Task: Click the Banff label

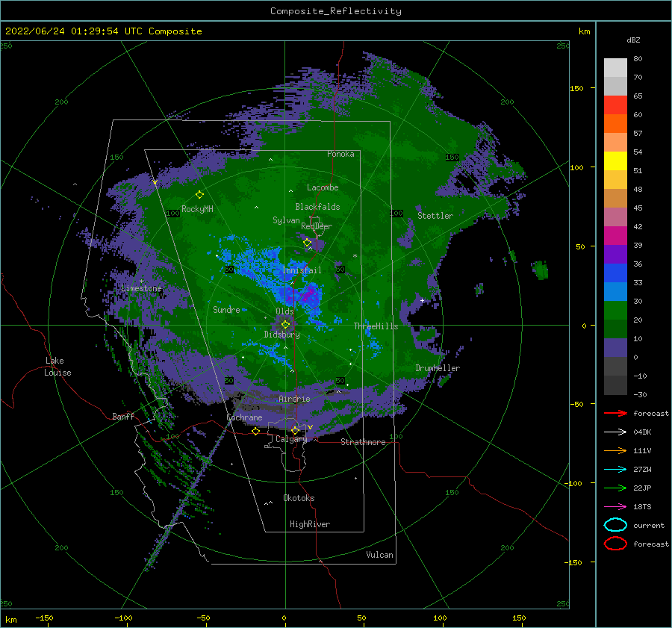Action: coord(123,417)
